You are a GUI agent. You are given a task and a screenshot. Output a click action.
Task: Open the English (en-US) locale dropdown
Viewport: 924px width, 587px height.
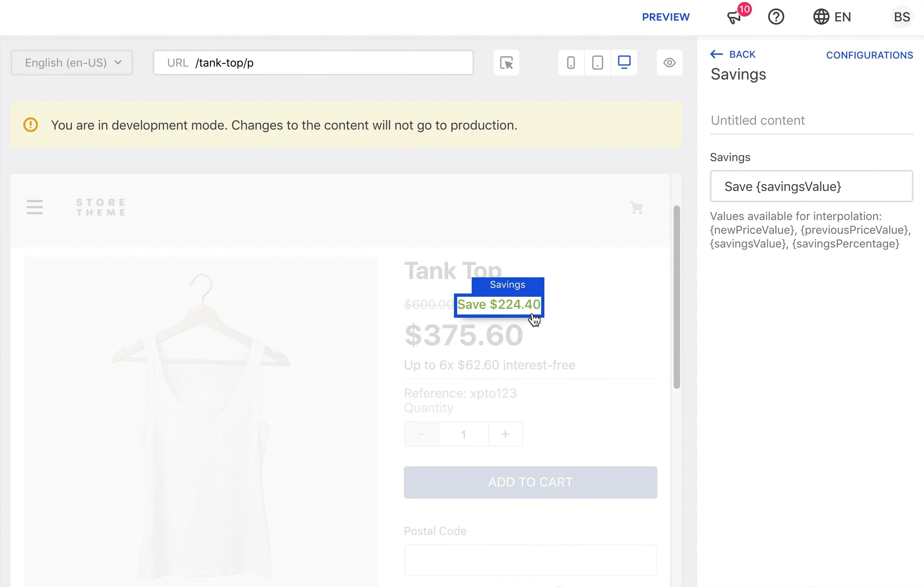point(71,63)
